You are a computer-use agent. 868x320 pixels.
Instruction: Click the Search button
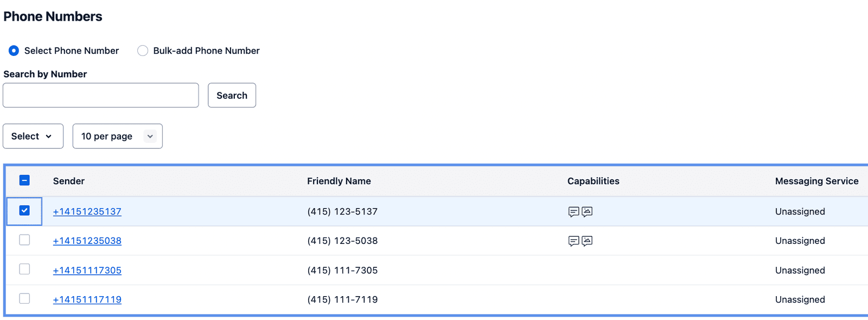pyautogui.click(x=232, y=95)
